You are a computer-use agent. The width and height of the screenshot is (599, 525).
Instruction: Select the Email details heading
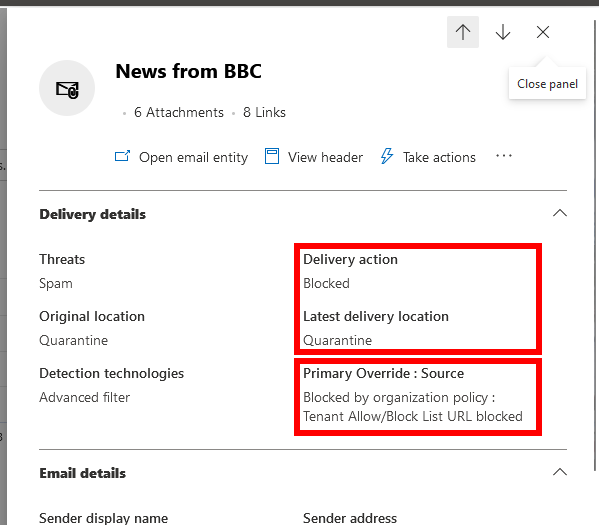coord(83,473)
